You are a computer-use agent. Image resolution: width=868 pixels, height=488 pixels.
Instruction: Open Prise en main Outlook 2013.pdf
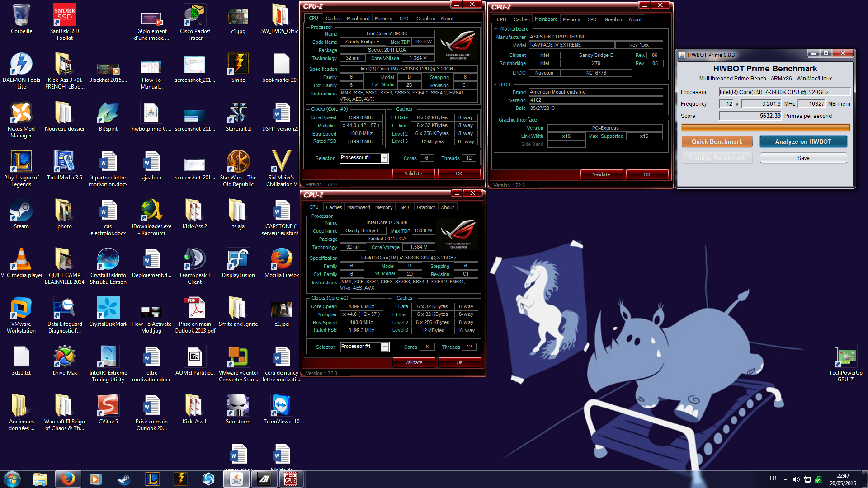coord(195,314)
